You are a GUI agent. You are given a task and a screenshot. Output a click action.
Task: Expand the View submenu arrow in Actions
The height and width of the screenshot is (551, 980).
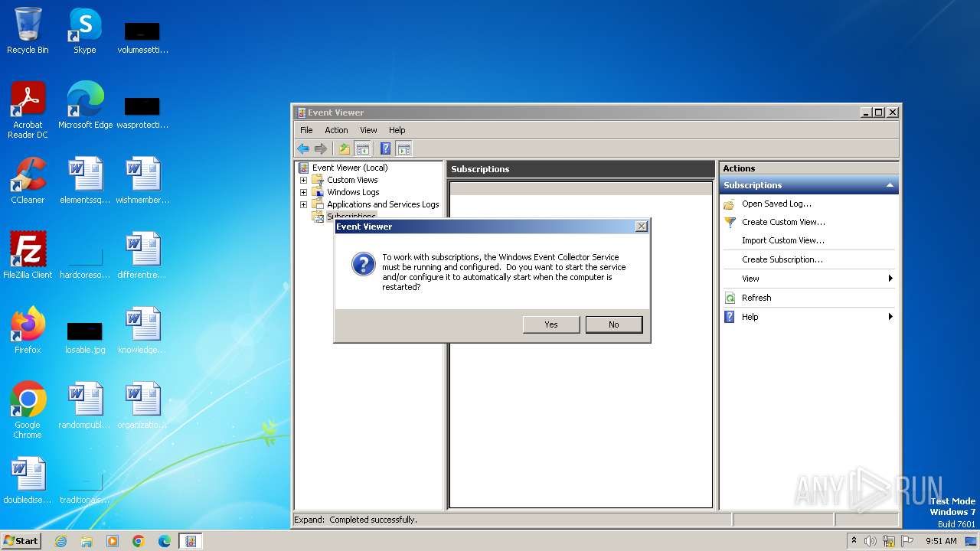pyautogui.click(x=890, y=279)
